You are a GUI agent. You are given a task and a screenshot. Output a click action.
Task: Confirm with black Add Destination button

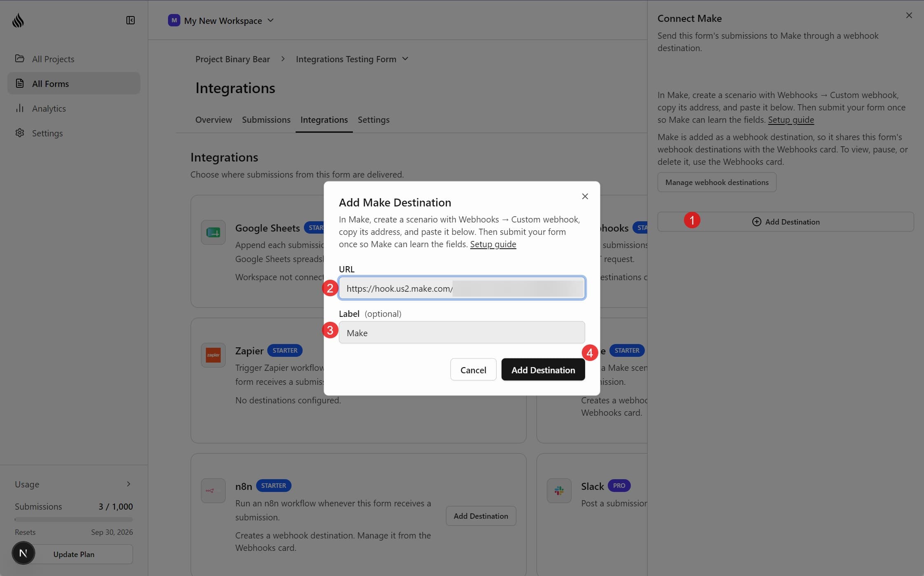pos(543,370)
